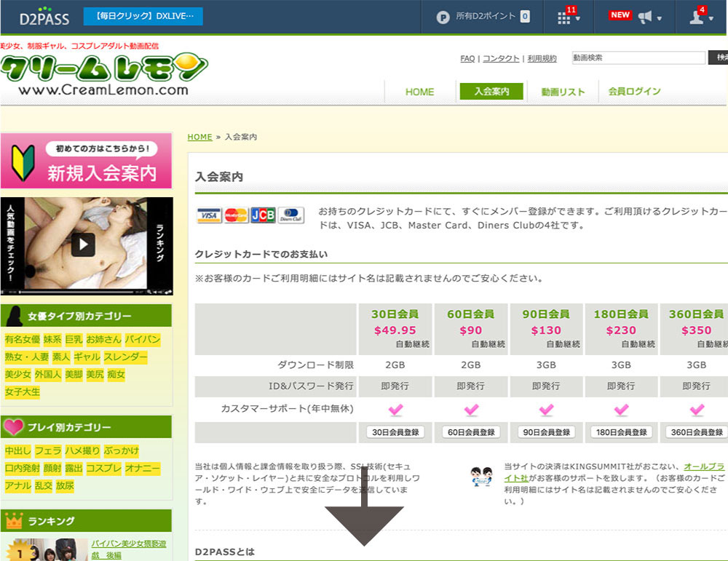Click the 新規入会案内 beginner banner
728x561 pixels.
[x=87, y=161]
